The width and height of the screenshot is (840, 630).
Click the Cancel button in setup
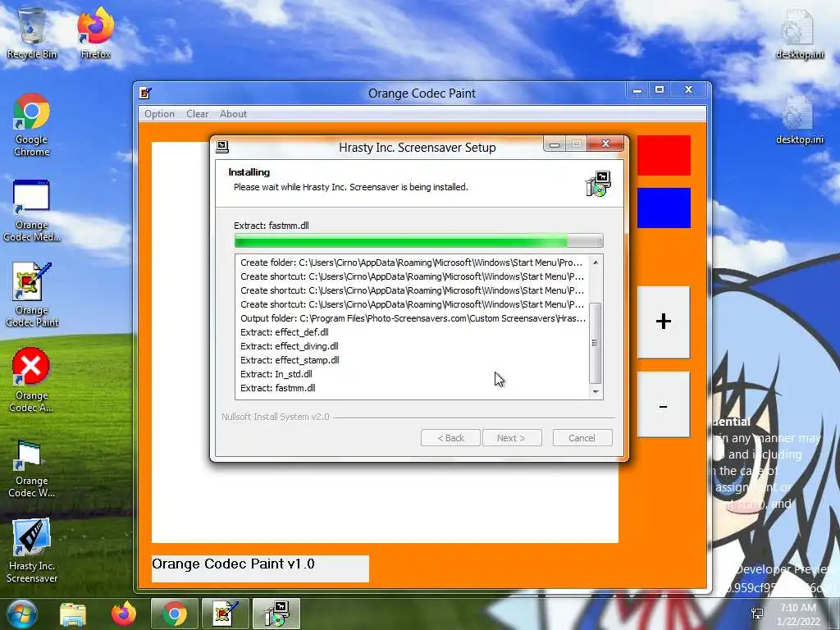click(x=582, y=438)
